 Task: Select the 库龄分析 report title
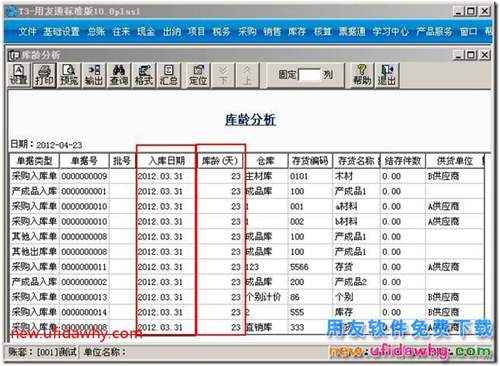pyautogui.click(x=250, y=119)
